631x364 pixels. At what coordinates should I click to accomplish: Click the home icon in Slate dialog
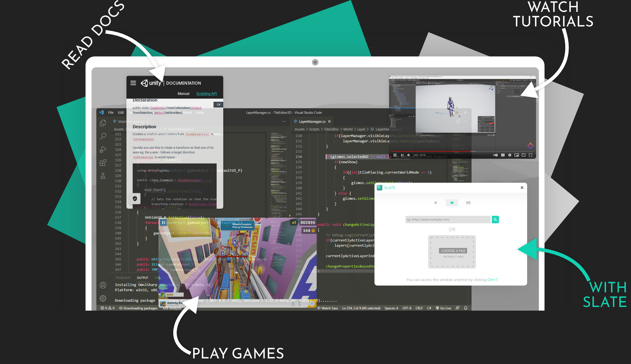[452, 203]
